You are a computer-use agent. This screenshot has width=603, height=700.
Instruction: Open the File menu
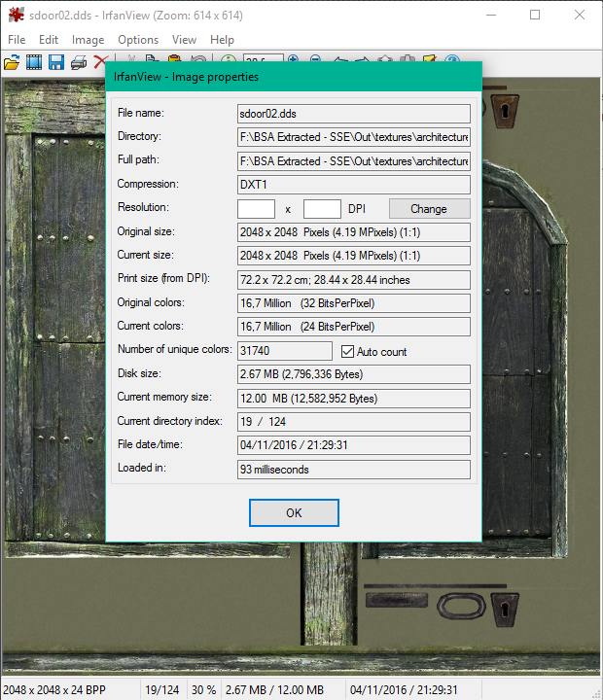point(17,40)
